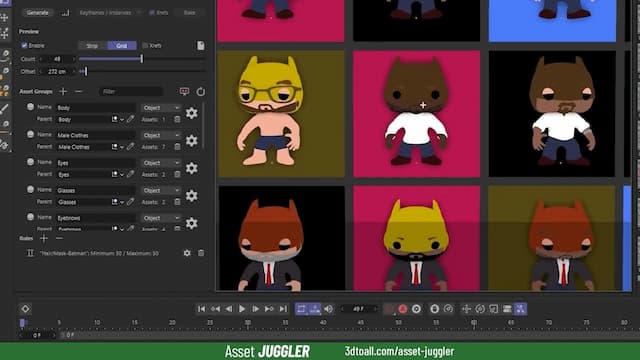Open Eyes group gear settings
The width and height of the screenshot is (640, 360).
(x=191, y=168)
